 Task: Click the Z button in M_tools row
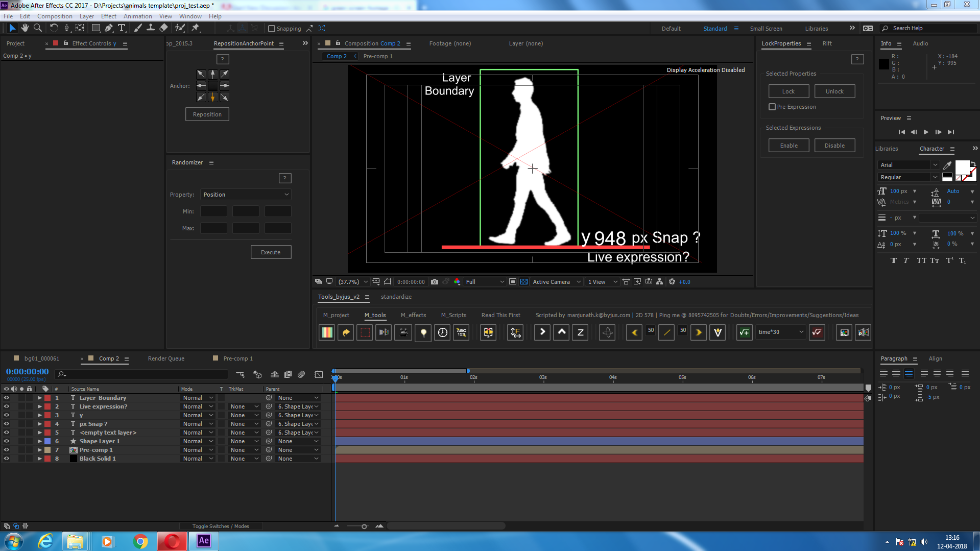pos(580,332)
